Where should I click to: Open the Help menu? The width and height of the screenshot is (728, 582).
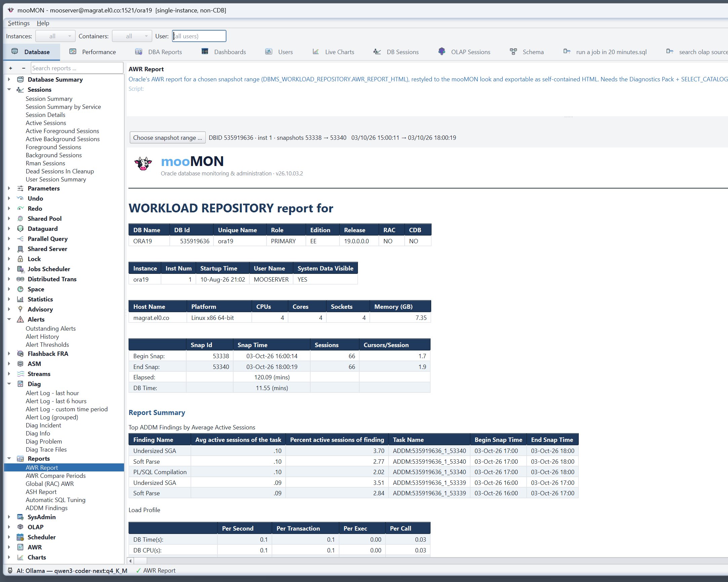(43, 23)
